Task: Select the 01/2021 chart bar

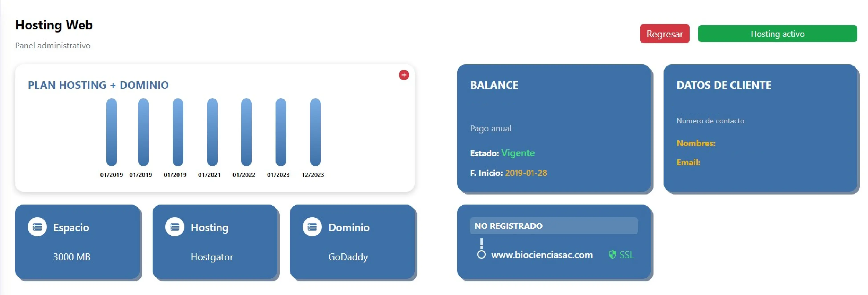Action: [212, 132]
